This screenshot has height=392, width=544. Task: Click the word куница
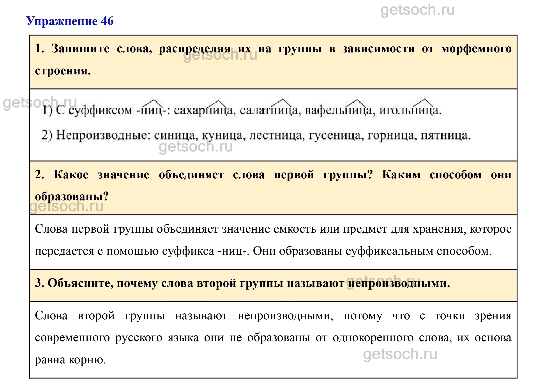tap(222, 135)
